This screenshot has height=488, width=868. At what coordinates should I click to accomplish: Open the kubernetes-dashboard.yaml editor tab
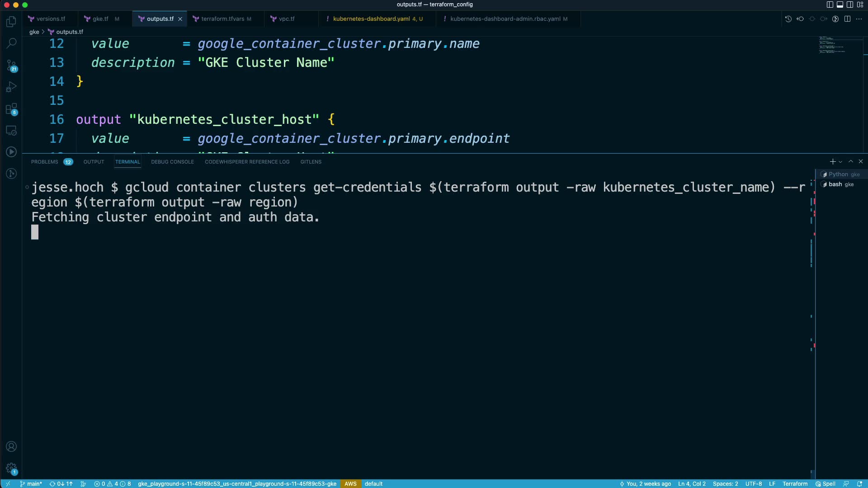click(371, 19)
